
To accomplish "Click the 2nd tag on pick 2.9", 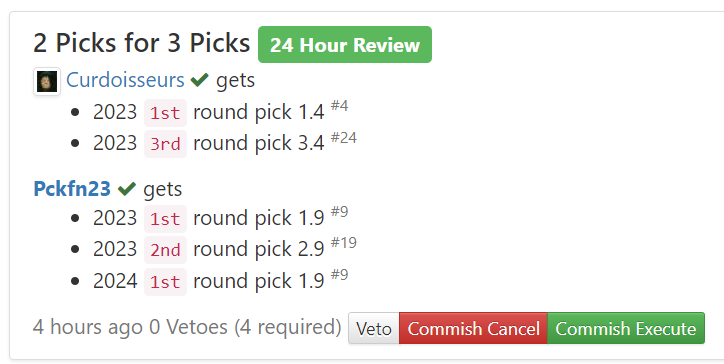I will click(x=165, y=250).
